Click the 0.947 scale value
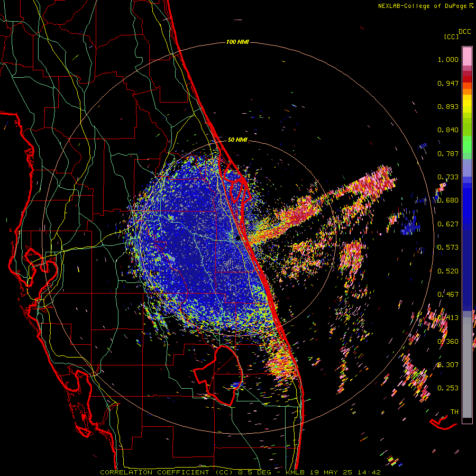The height and width of the screenshot is (476, 476). tap(448, 83)
